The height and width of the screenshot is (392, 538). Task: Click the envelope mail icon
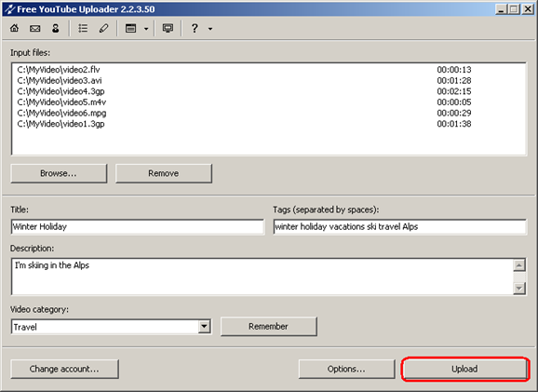pyautogui.click(x=34, y=29)
